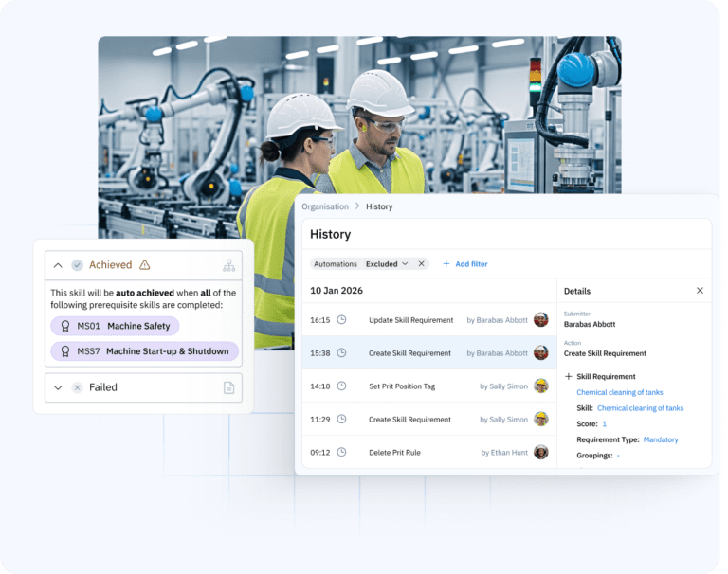Remove the Automations filter with X

coord(422,264)
